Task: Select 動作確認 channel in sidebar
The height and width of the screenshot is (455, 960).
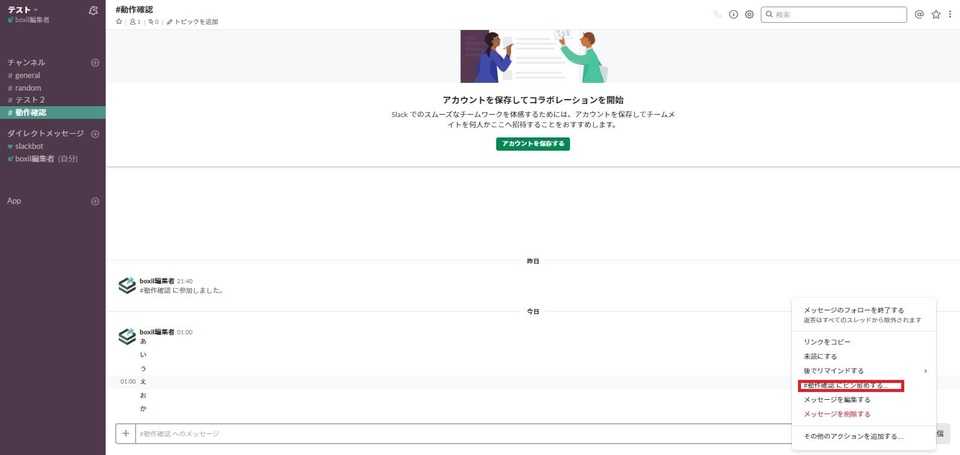Action: [x=53, y=113]
